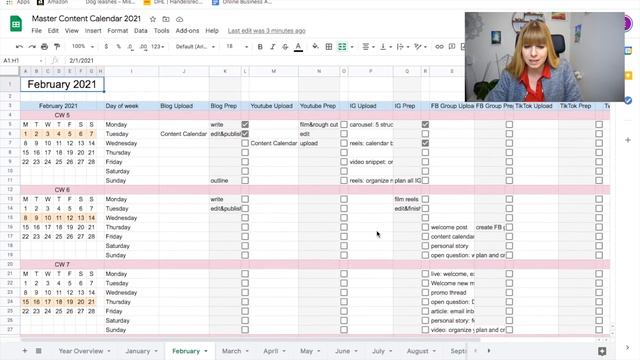
Task: Click the Explore icon at bottom right
Action: (602, 351)
